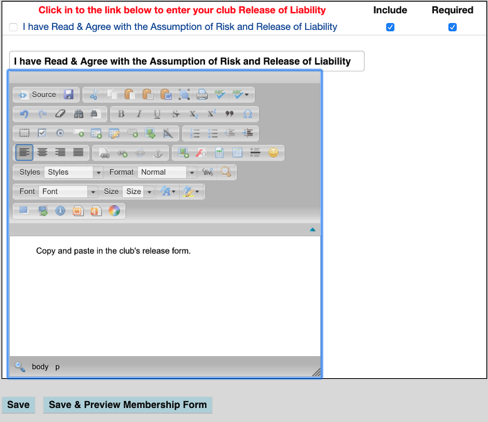488x422 pixels.
Task: Click Save & Preview Membership Form
Action: (128, 405)
